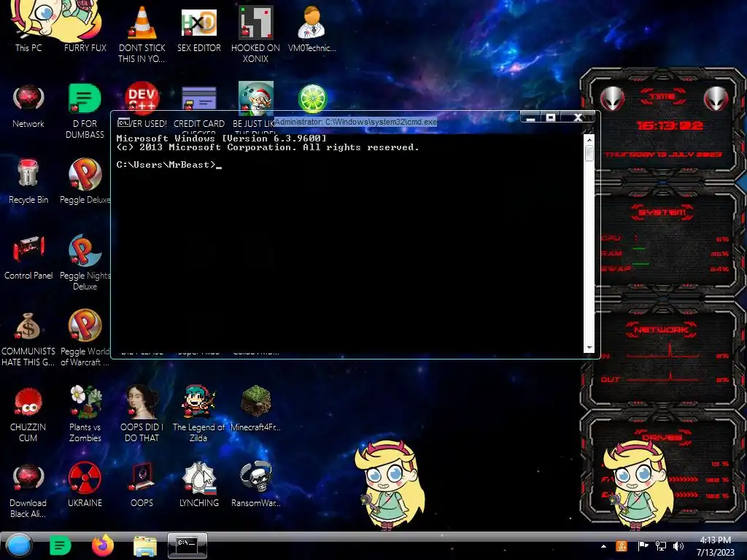Click the NETWORK widget header
Viewport: 747px width, 560px height.
coord(662,330)
